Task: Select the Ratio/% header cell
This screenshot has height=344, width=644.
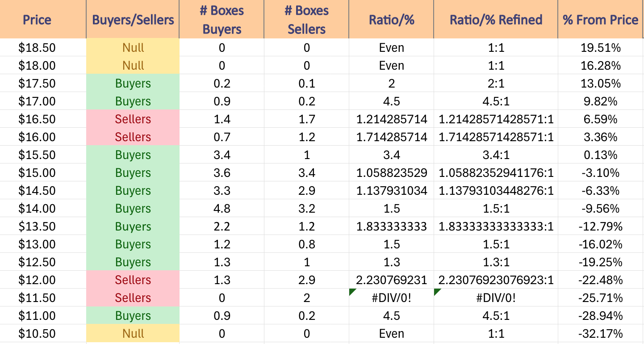Action: coord(392,19)
